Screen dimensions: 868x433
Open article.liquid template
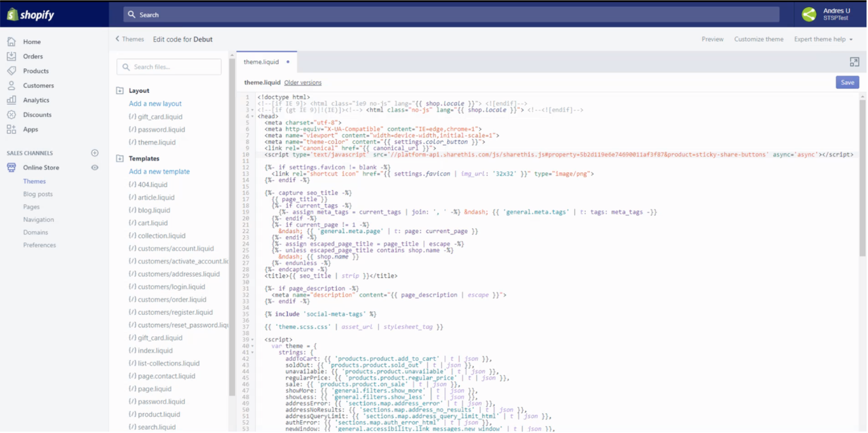pos(151,197)
